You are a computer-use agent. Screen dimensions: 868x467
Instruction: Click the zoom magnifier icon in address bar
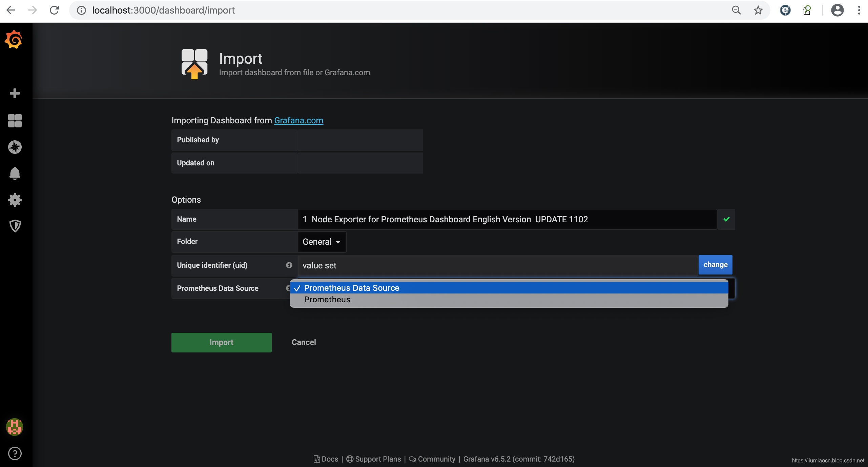[736, 10]
